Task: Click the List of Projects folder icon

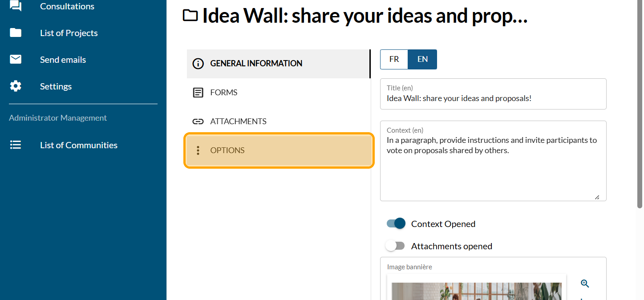Action: [16, 33]
